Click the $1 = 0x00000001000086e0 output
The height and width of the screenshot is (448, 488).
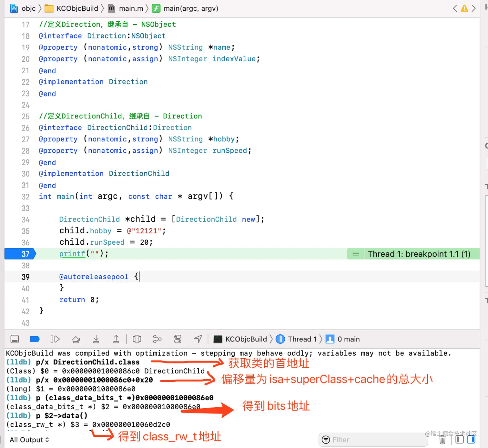pos(71,389)
